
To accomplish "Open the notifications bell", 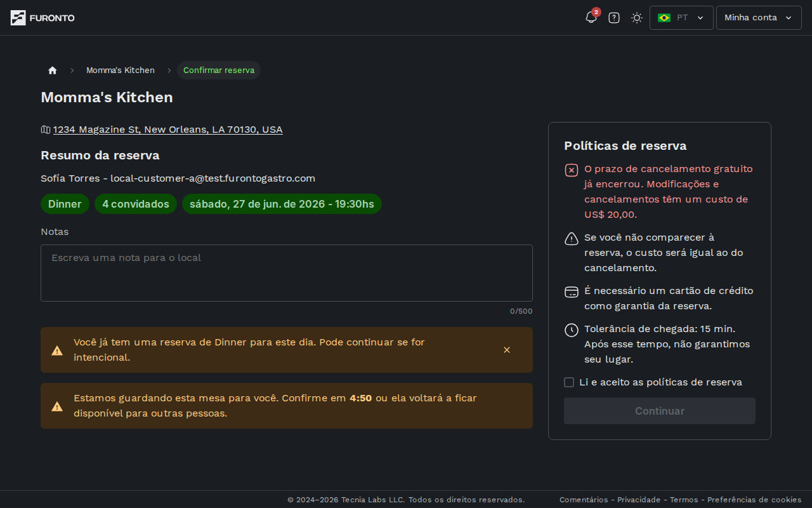I will point(591,18).
